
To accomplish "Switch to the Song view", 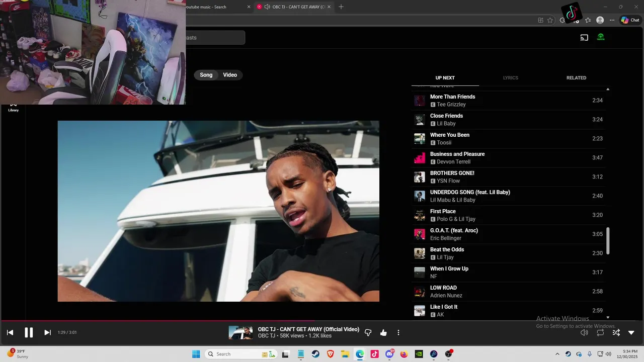I will 206,75.
